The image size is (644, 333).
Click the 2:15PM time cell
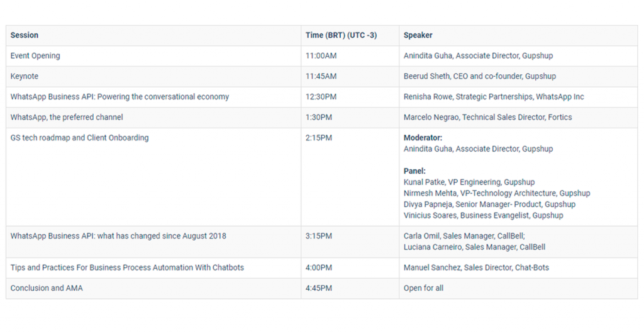[x=319, y=138]
